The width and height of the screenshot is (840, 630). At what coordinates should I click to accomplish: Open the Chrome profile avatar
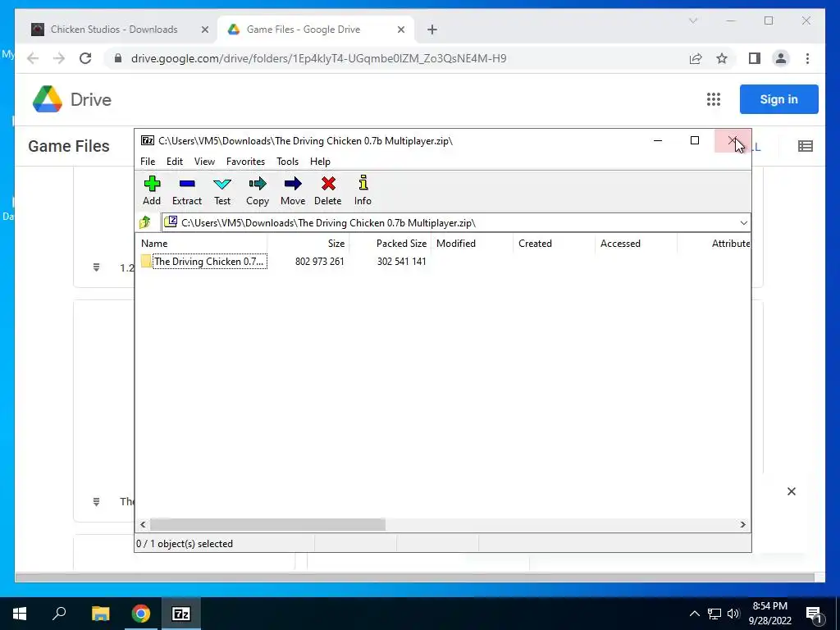[x=781, y=58]
